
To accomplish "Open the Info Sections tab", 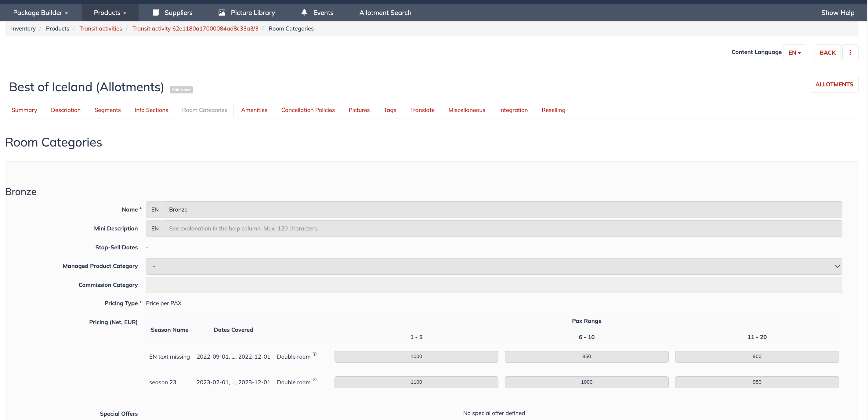I will coord(151,110).
